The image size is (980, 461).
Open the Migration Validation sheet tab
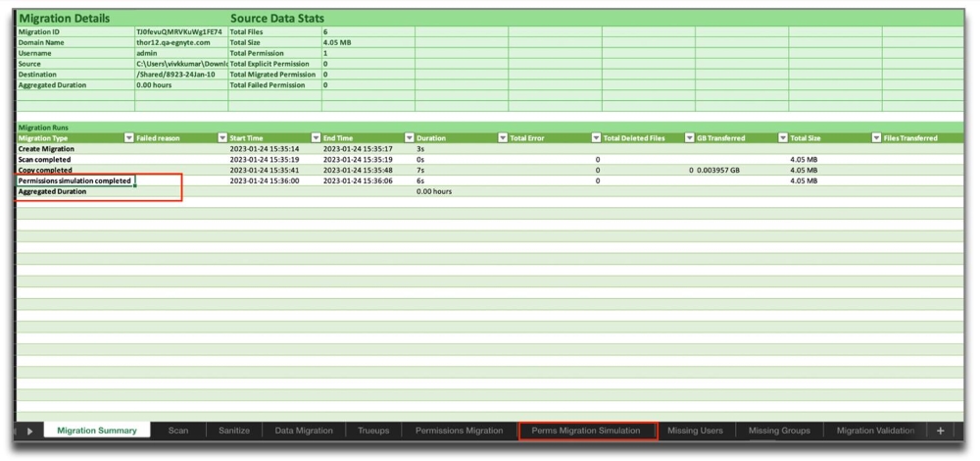[875, 431]
